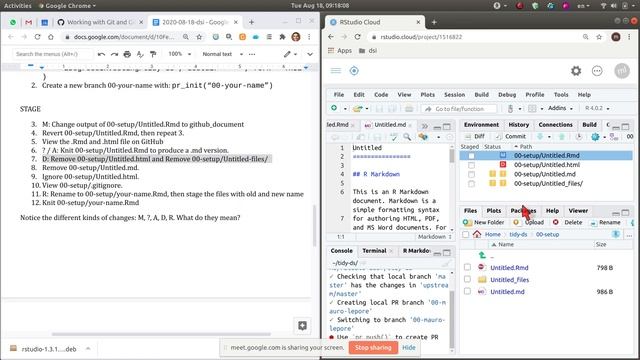This screenshot has height=360, width=640.
Task: Click the Home icon in Files path bar
Action: (477, 234)
